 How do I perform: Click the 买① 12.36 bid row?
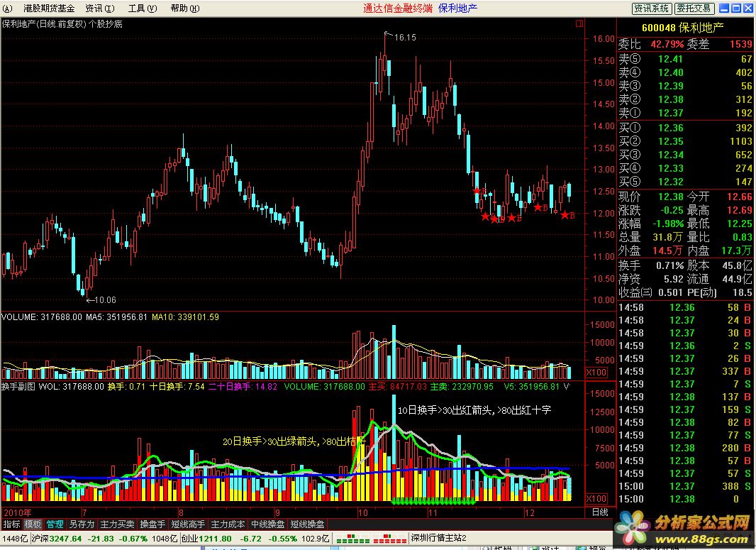pyautogui.click(x=685, y=128)
